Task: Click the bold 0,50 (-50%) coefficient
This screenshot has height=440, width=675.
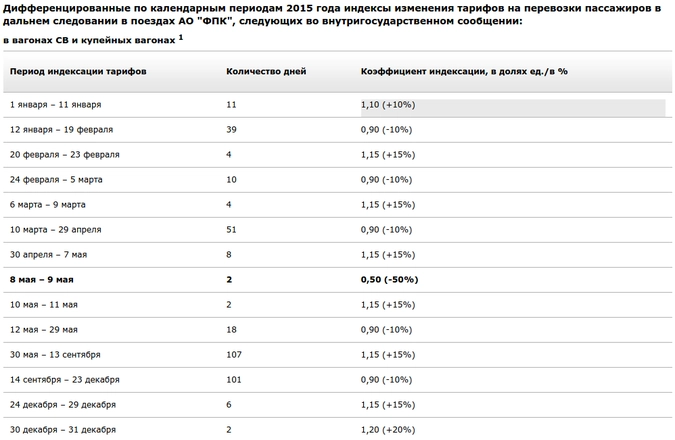Action: (388, 279)
